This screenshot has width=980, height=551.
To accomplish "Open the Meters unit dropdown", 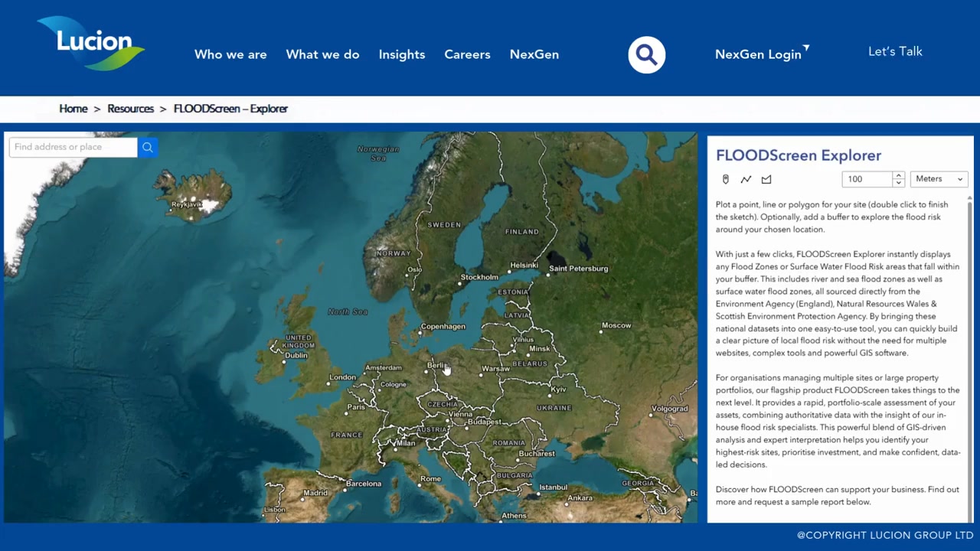I will [939, 179].
